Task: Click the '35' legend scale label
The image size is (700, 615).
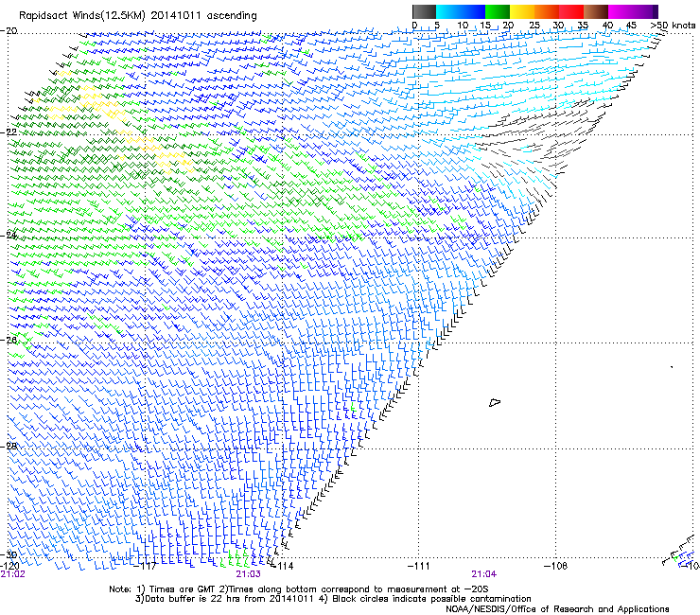Action: click(583, 26)
